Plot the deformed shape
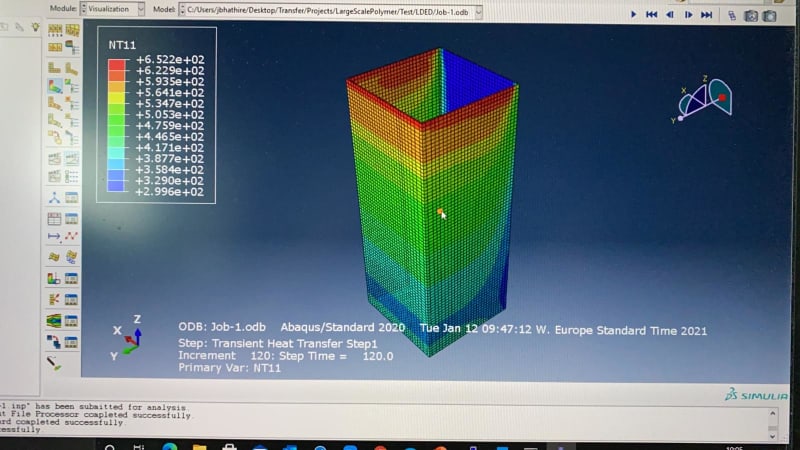The width and height of the screenshot is (800, 450). click(72, 68)
